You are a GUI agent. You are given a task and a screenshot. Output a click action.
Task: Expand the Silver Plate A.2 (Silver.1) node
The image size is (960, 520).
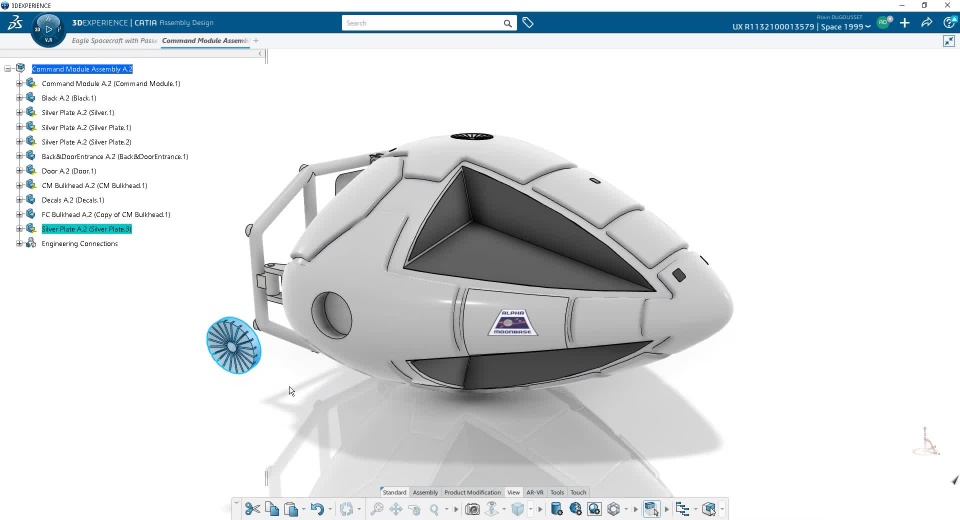(19, 113)
